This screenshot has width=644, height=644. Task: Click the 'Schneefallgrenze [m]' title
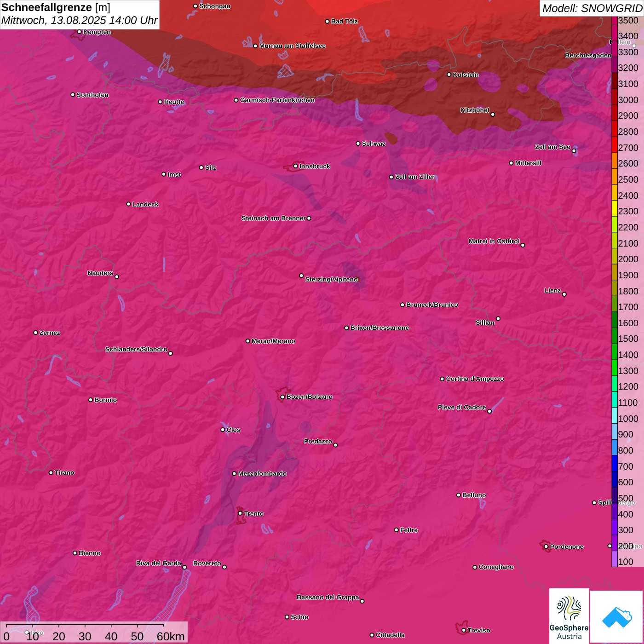click(56, 7)
